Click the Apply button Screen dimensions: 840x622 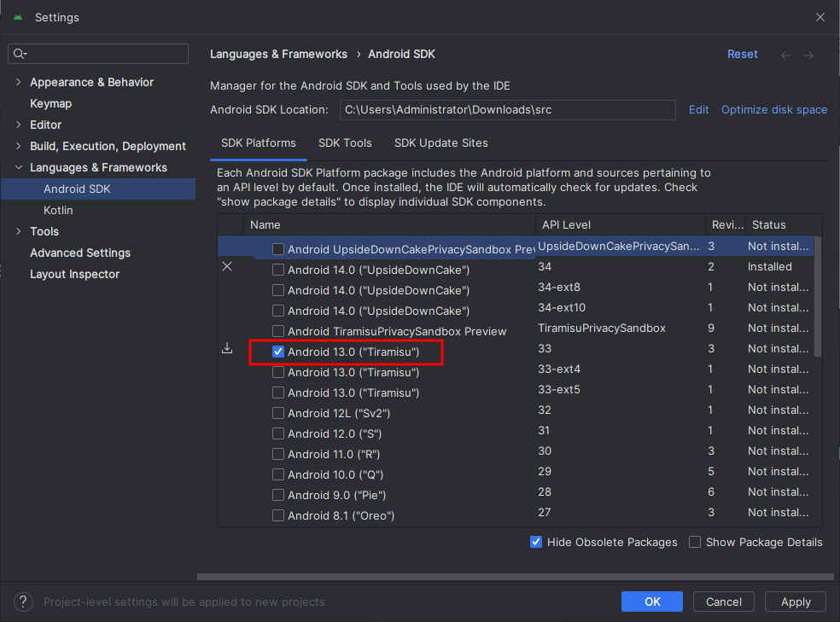coord(796,602)
